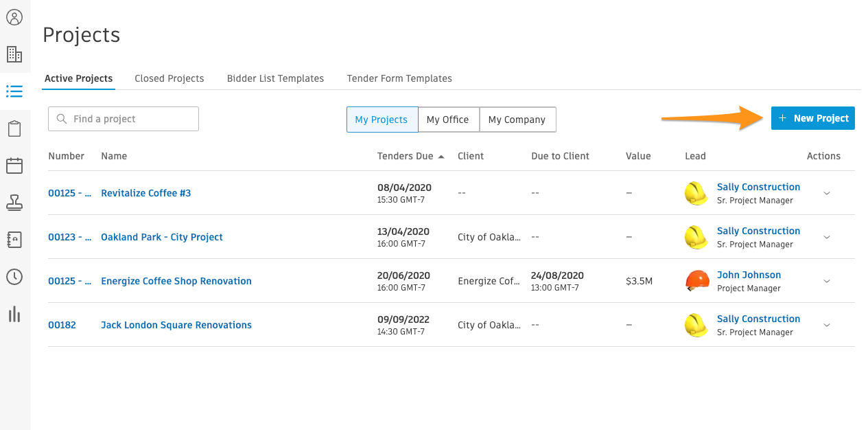Viewport: 868px width, 430px height.
Task: Open the address book icon in sidebar
Action: [15, 240]
